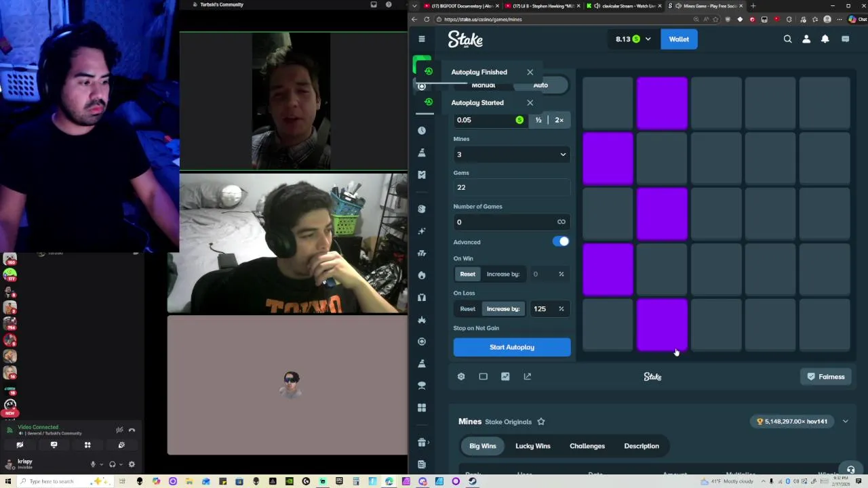Viewport: 868px width, 488px height.
Task: Select the Description tab
Action: [x=642, y=446]
